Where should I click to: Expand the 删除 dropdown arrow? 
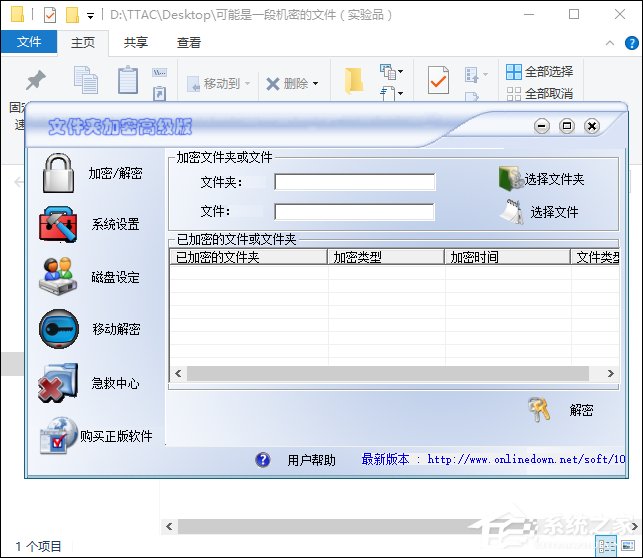pos(315,83)
